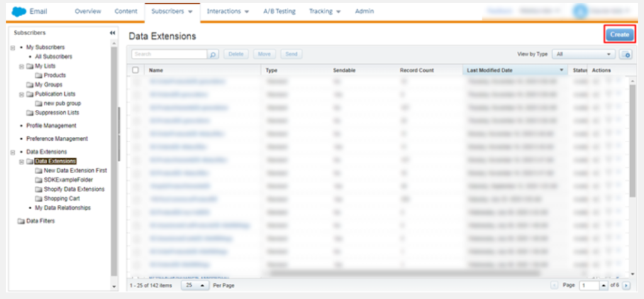Open the View by Type dropdown

(x=584, y=55)
